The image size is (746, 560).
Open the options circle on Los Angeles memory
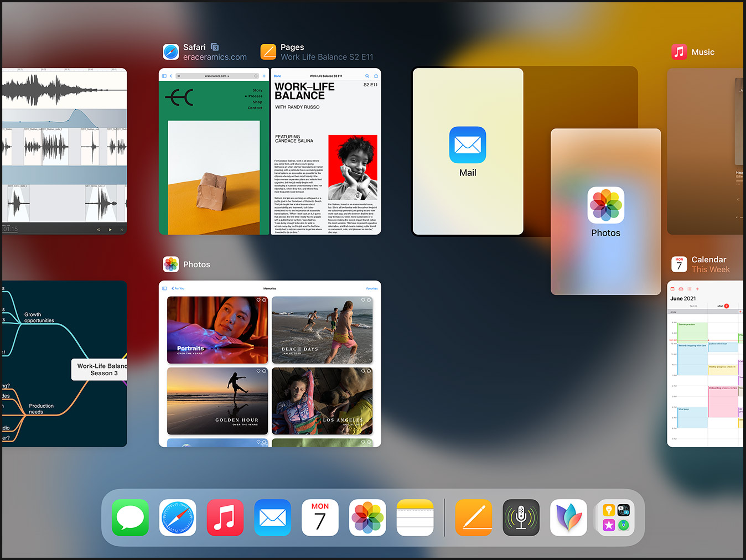point(369,371)
